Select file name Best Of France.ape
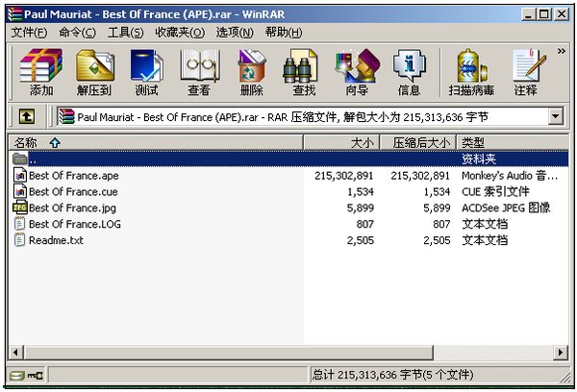The image size is (577, 392). coord(74,176)
